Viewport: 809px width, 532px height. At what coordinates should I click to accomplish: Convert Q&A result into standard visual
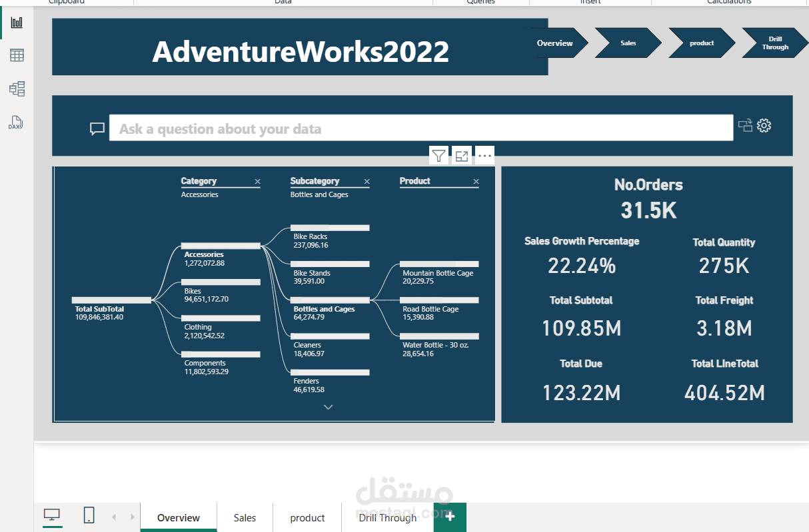coord(744,125)
